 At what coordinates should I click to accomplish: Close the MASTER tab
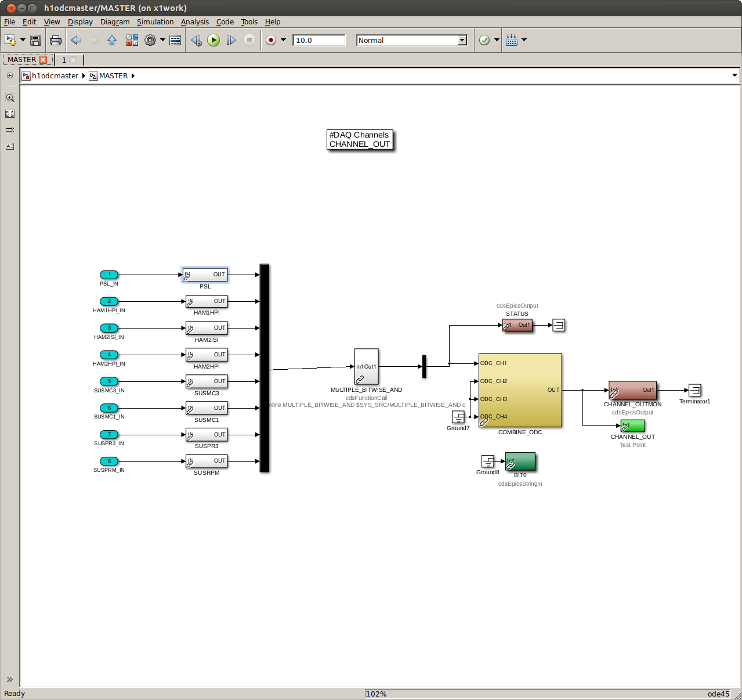coord(43,60)
